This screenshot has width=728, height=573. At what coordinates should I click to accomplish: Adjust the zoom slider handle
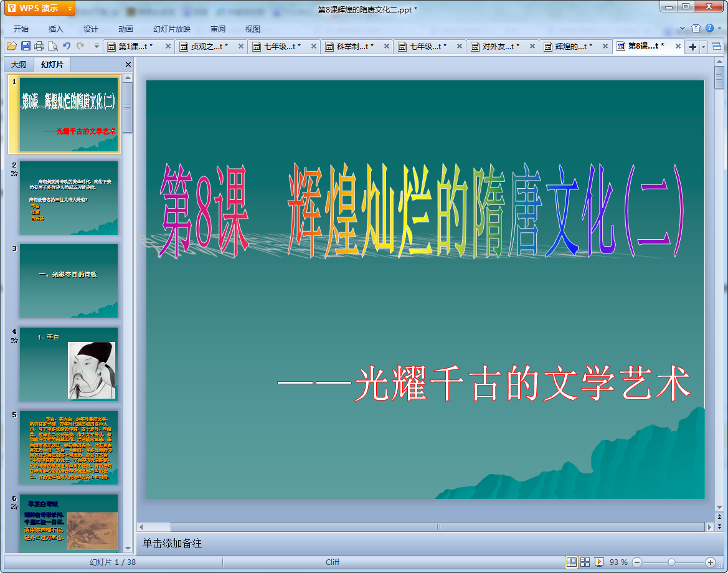click(x=671, y=562)
